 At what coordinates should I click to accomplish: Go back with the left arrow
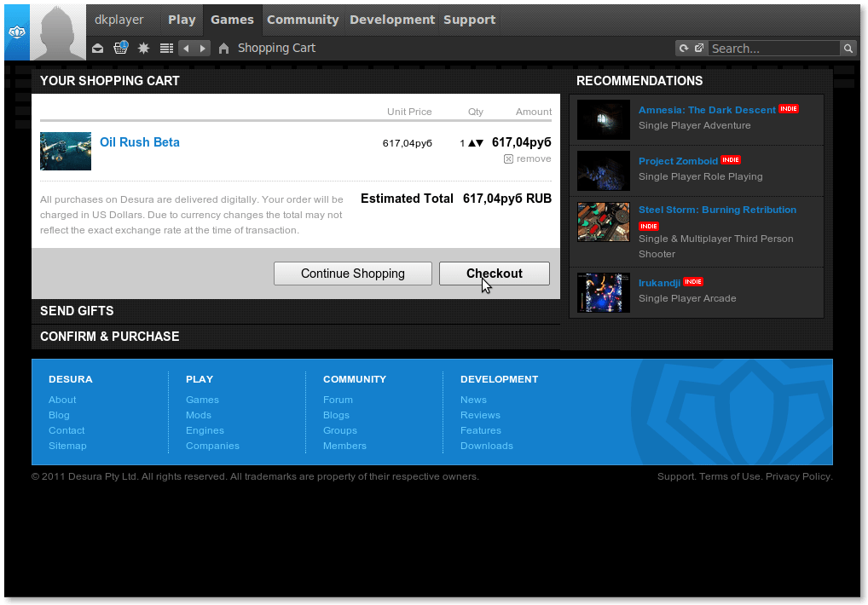[187, 49]
